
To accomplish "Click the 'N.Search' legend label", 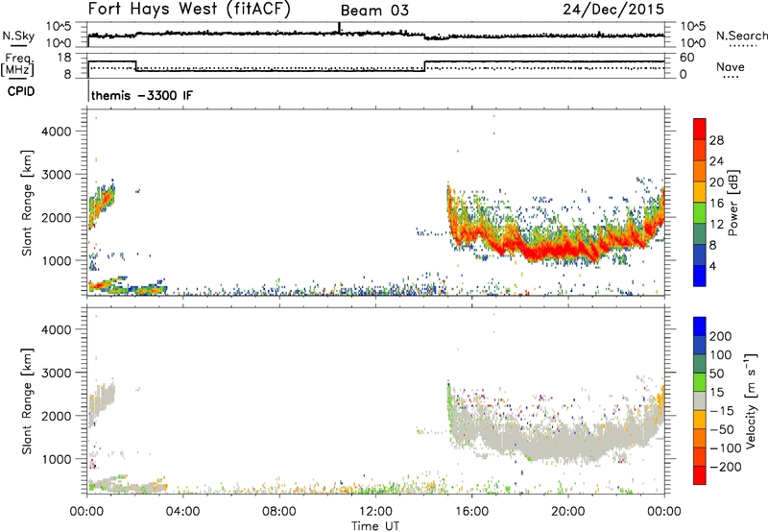I will 741,36.
